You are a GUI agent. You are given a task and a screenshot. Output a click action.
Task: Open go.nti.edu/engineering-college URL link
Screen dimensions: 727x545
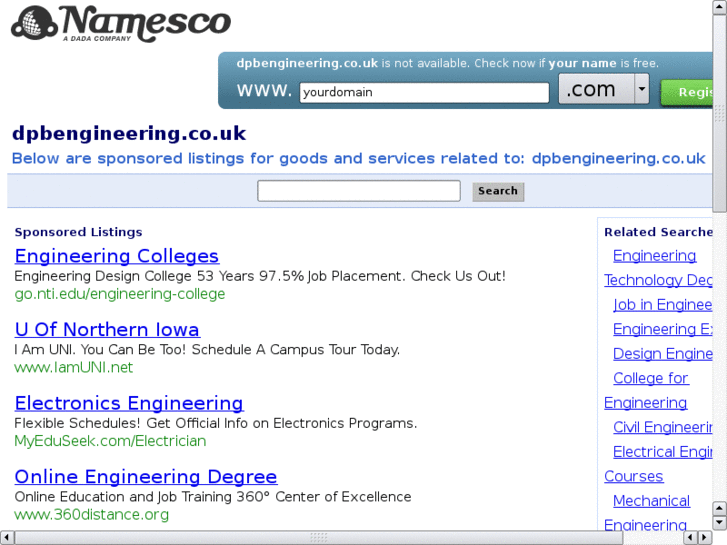tap(120, 294)
